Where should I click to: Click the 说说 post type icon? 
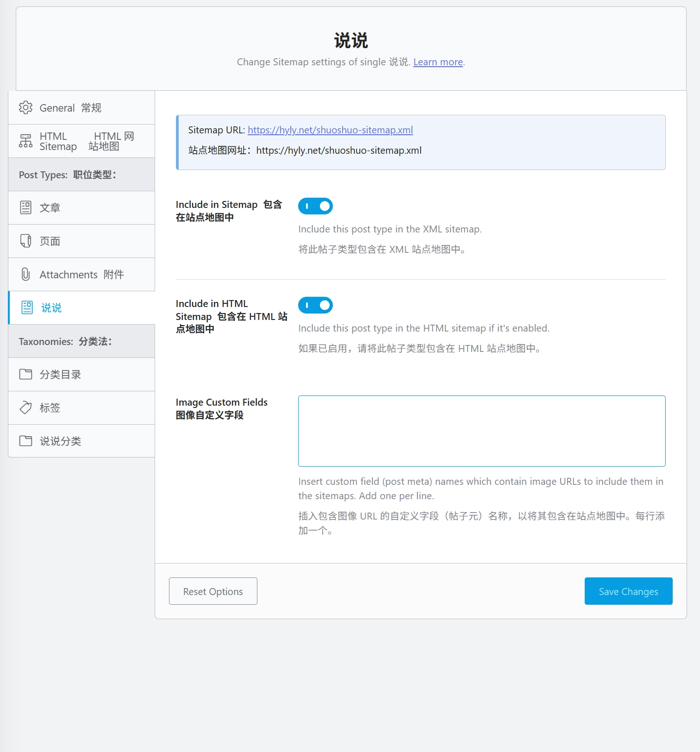[27, 307]
